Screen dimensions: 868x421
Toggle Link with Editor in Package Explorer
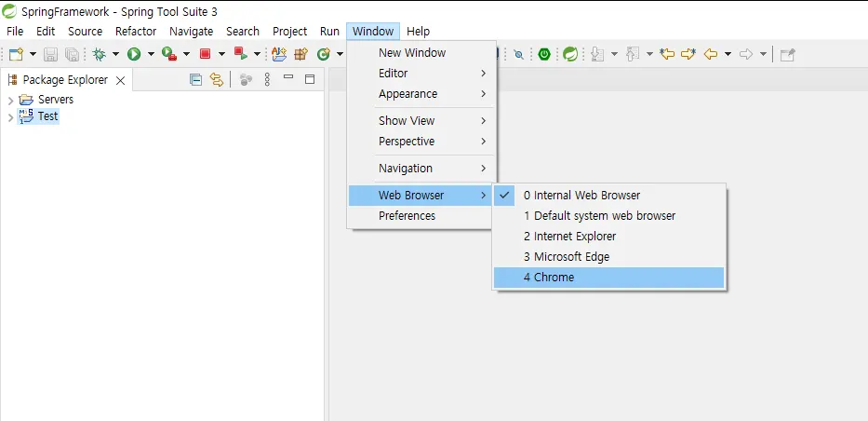217,80
